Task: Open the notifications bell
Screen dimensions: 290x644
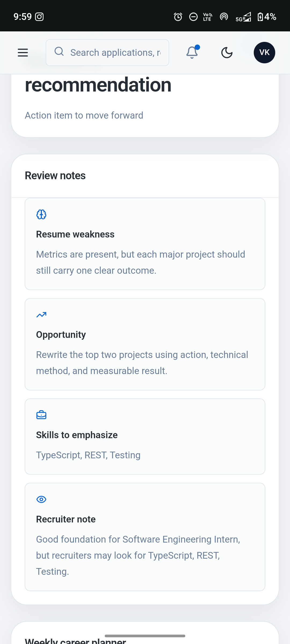Action: point(192,52)
